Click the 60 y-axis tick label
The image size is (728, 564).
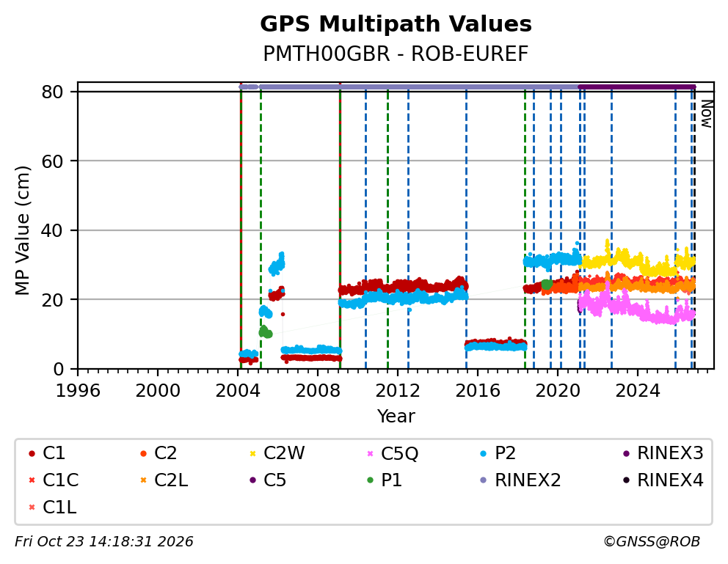[52, 161]
